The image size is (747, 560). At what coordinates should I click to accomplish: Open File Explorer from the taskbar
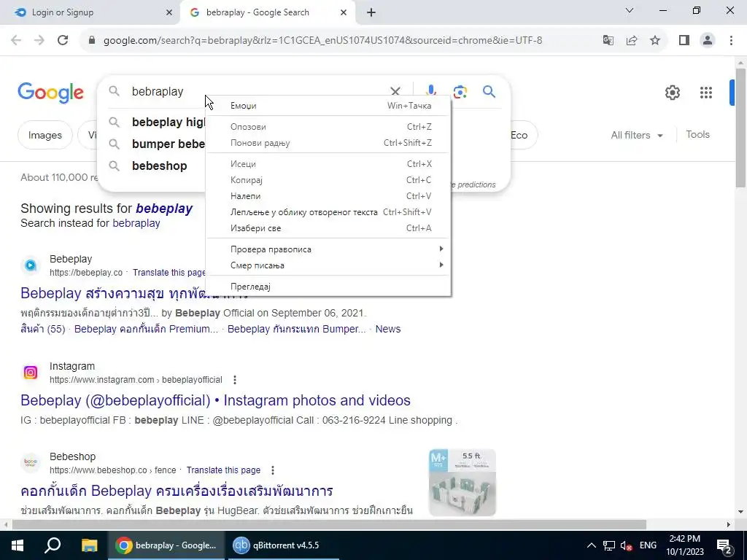tap(89, 545)
